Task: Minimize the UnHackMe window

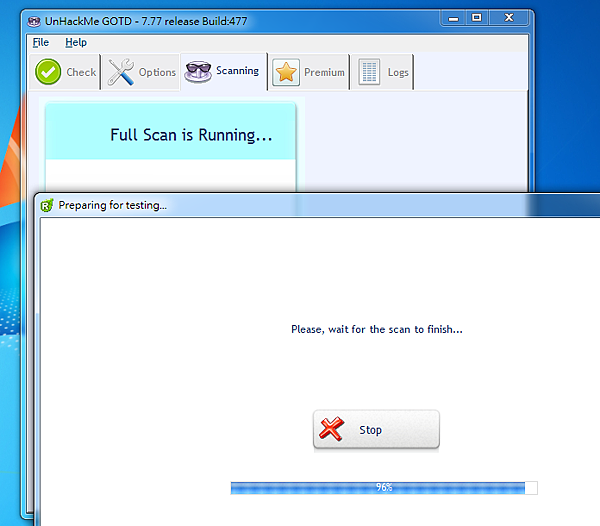Action: 453,18
